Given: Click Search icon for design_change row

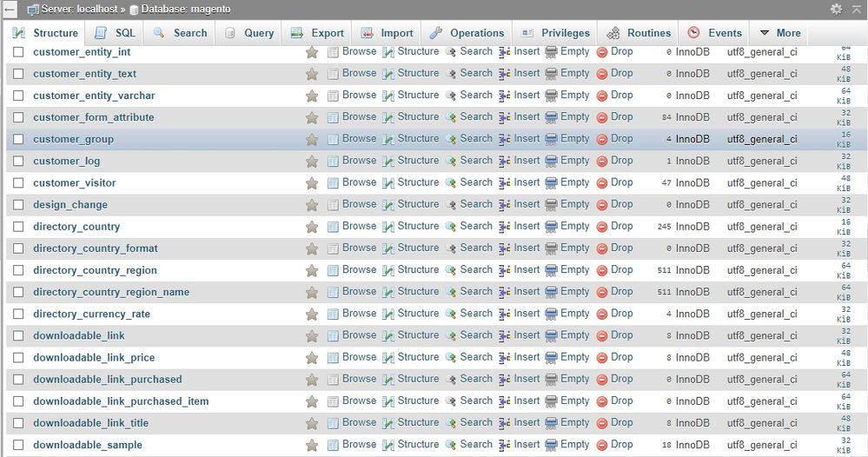Looking at the screenshot, I should [451, 205].
